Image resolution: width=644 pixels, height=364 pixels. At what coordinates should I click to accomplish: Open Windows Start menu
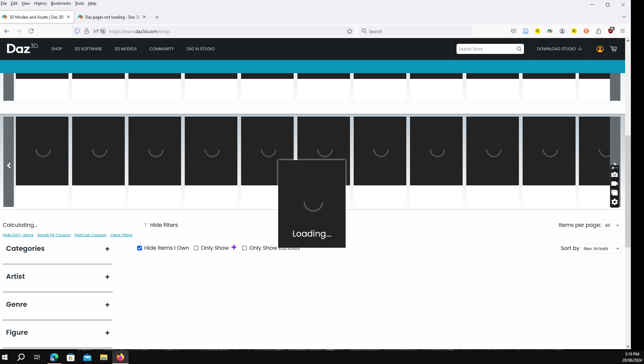coord(5,357)
